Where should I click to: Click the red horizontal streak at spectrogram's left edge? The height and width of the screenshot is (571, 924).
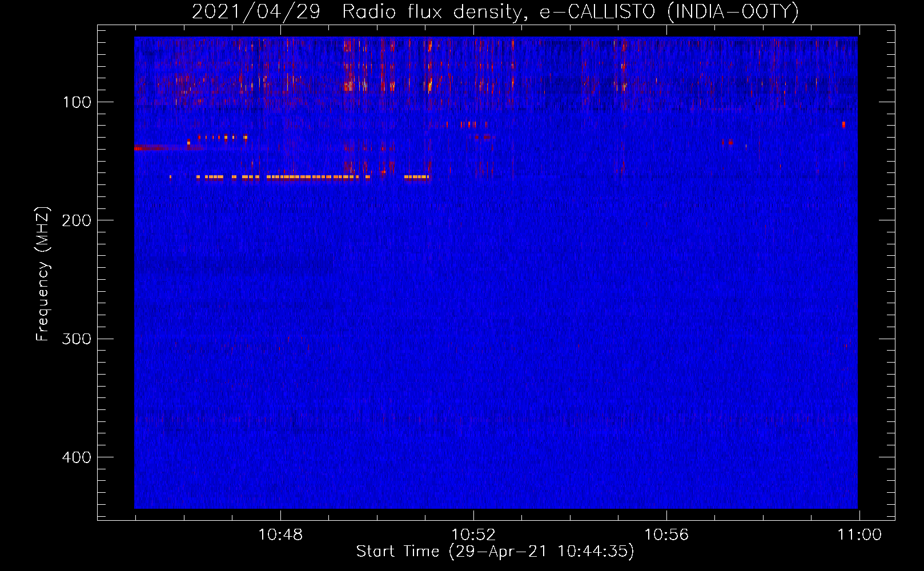pyautogui.click(x=168, y=148)
